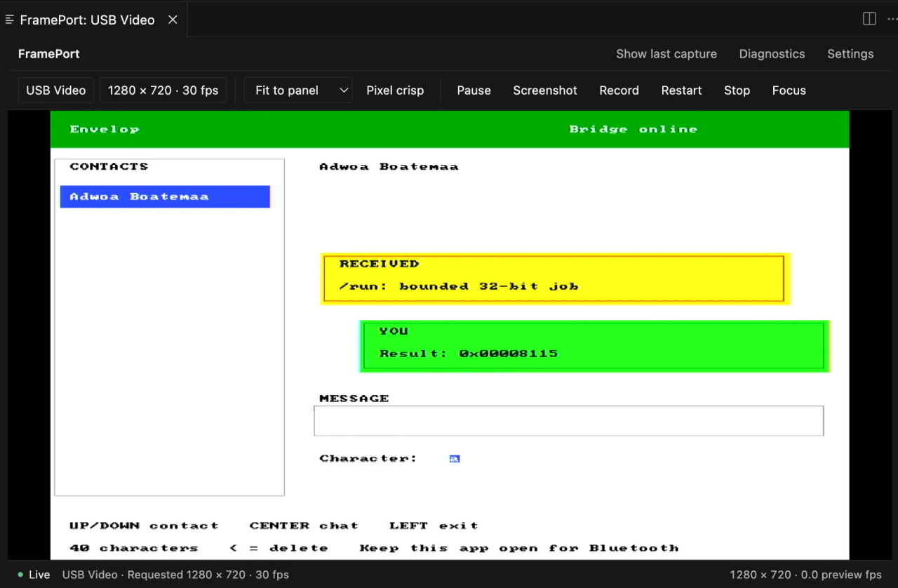Screen dimensions: 898x588
Task: Start recording with Record
Action: click(619, 91)
